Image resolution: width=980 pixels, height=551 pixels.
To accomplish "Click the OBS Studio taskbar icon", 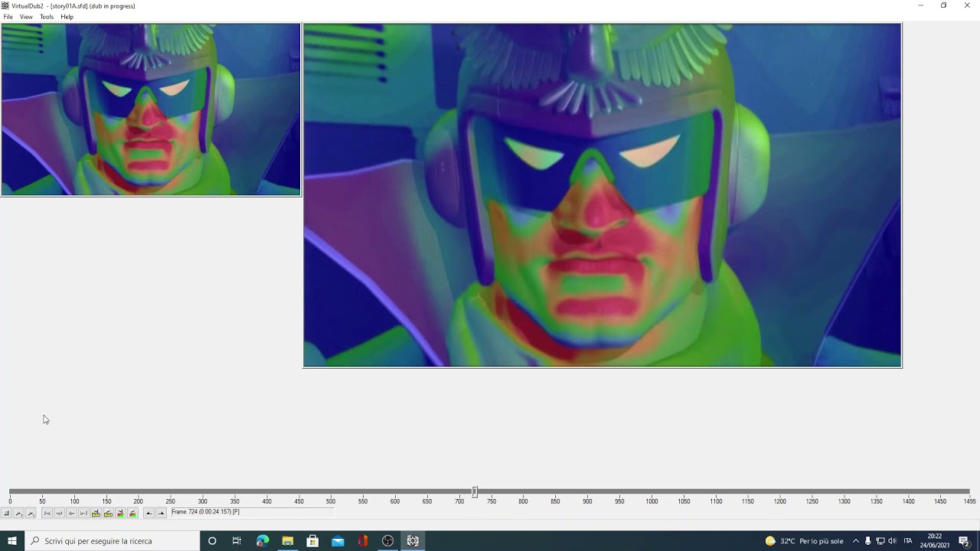I will [x=388, y=541].
